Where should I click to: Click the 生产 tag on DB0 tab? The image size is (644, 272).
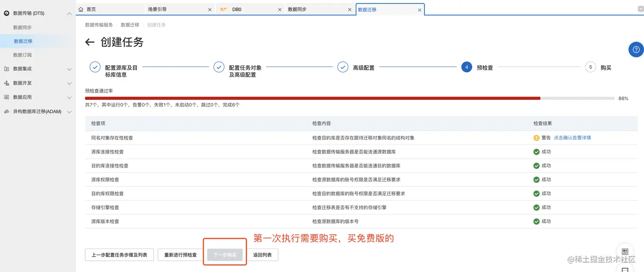pos(223,9)
